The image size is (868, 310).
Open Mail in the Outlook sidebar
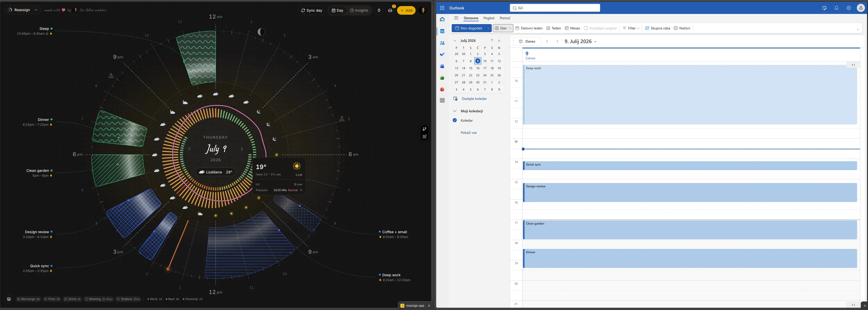click(x=442, y=20)
